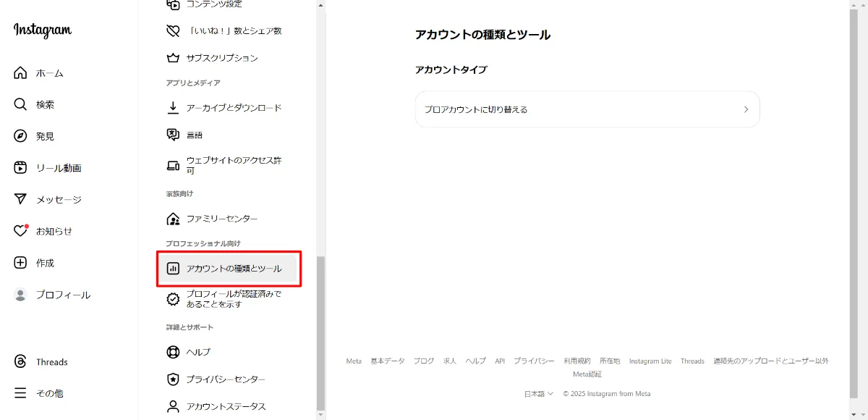
Task: Open the ブログ footer link
Action: point(424,361)
